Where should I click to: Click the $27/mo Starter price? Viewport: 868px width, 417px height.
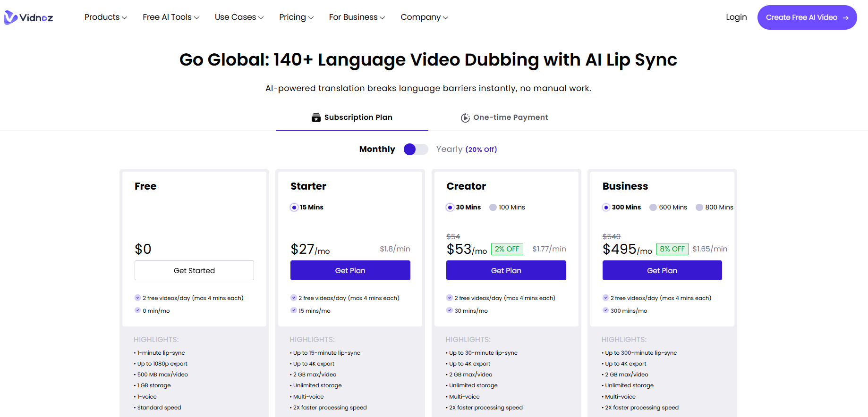310,249
